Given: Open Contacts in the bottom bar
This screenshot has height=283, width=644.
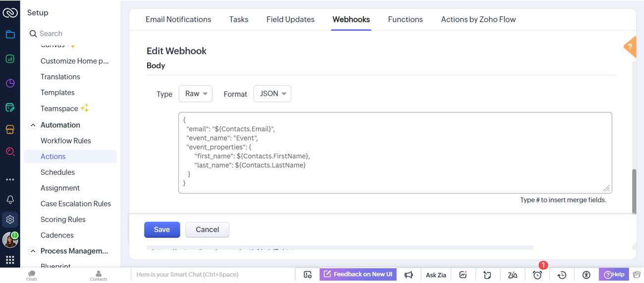Looking at the screenshot, I should [x=99, y=276].
